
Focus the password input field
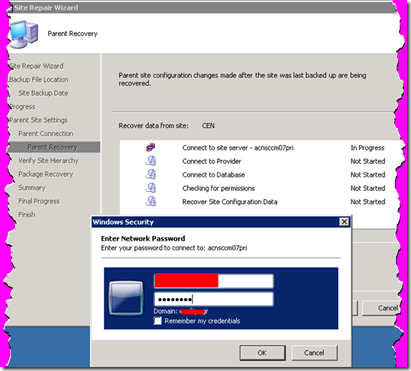click(x=214, y=299)
